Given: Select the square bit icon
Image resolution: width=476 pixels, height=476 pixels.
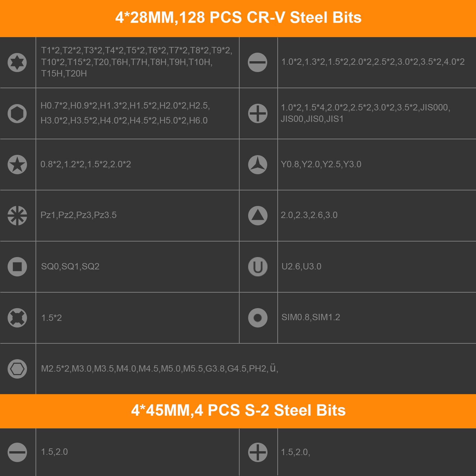Looking at the screenshot, I should point(17,266).
